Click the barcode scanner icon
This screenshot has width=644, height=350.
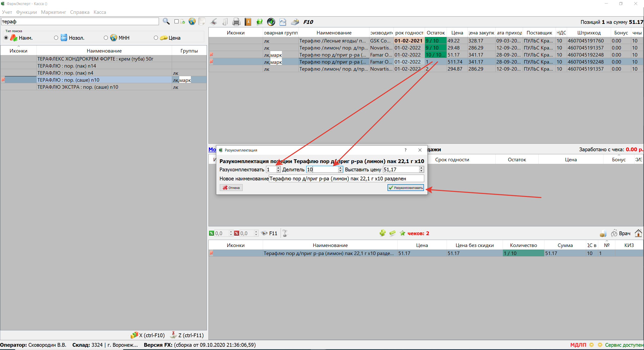click(x=214, y=22)
